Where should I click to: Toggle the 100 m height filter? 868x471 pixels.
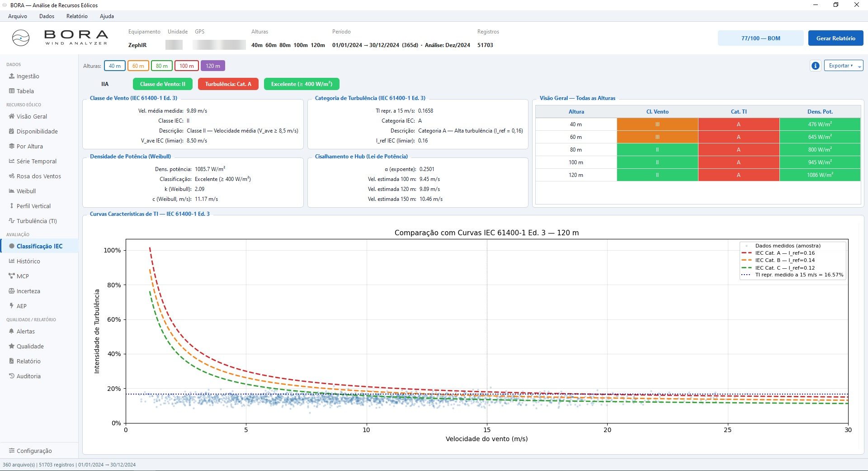(x=187, y=66)
